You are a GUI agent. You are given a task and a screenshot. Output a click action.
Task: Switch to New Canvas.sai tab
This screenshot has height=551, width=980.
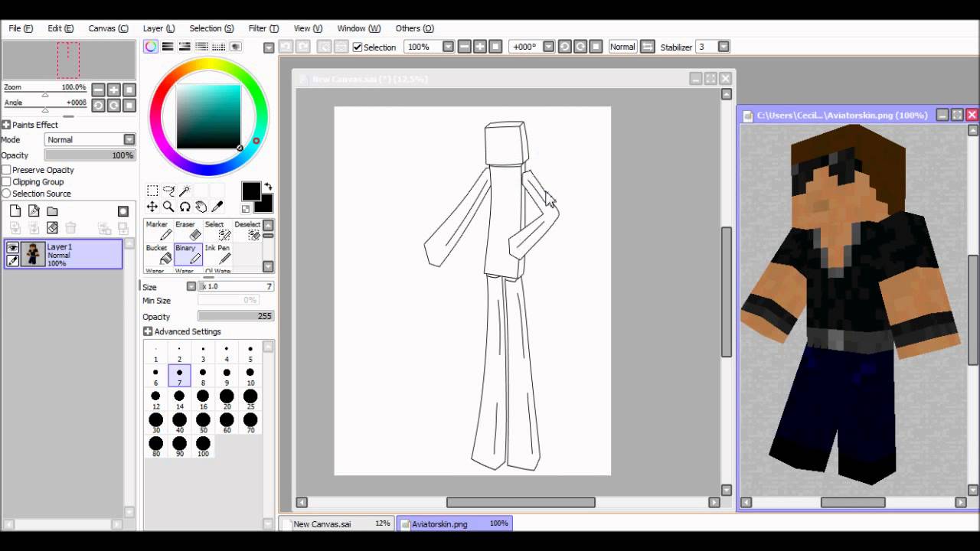pyautogui.click(x=337, y=524)
